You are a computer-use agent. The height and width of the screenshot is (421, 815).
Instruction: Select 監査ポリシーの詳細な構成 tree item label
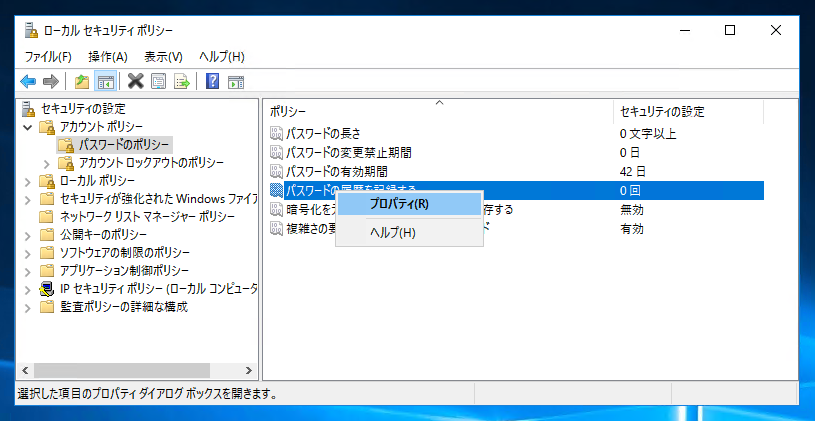tap(124, 307)
